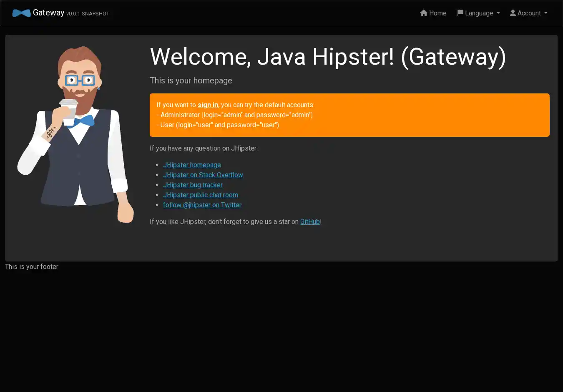Select the Home menu label
563x392 pixels.
tap(437, 13)
